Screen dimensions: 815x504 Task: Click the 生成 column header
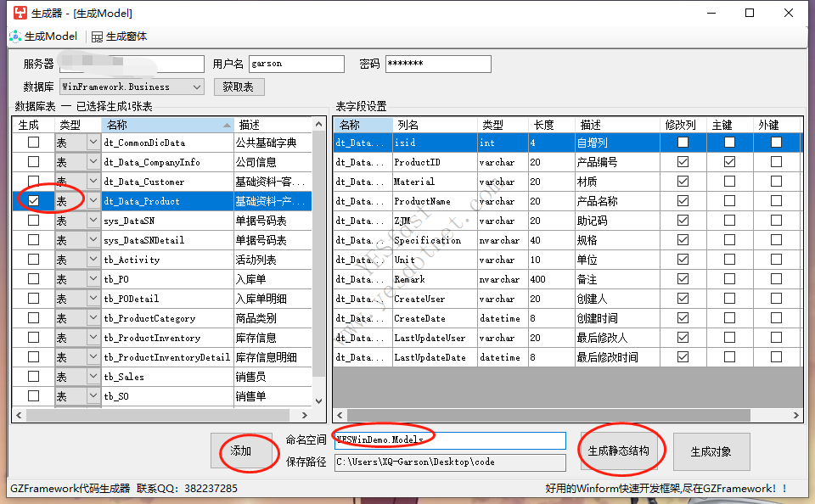click(33, 125)
